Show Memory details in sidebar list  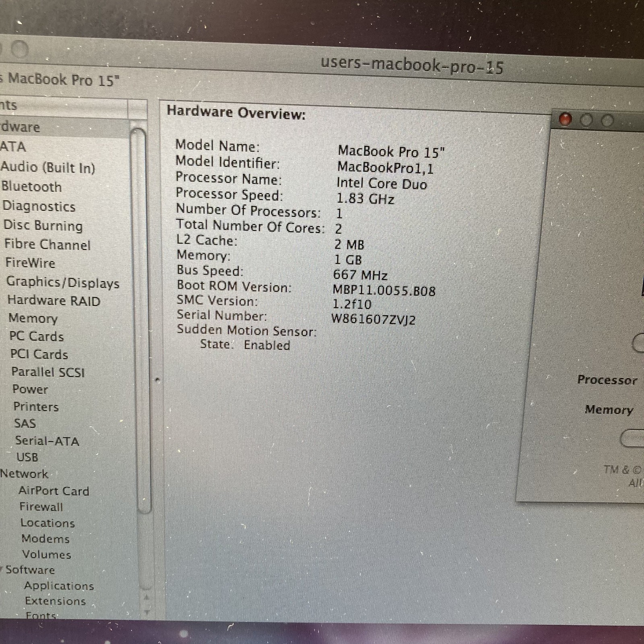(x=33, y=318)
